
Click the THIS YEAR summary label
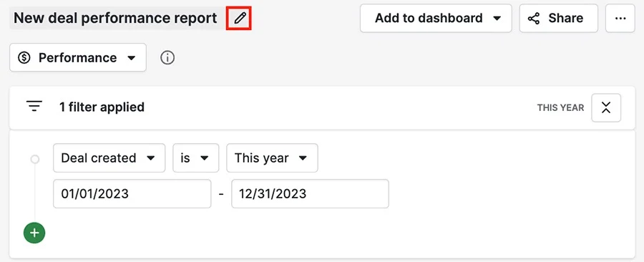(560, 107)
